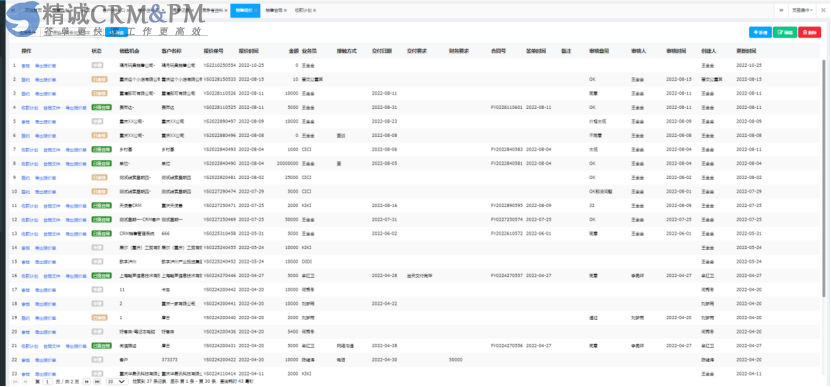831x387 pixels.
Task: Click the 操作 column header
Action: coord(25,51)
